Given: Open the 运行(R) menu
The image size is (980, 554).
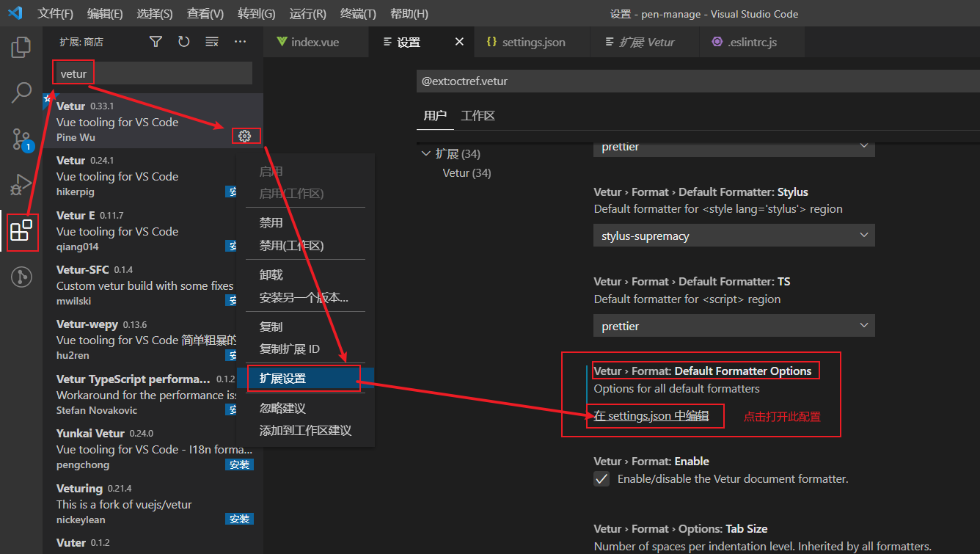Looking at the screenshot, I should pos(307,14).
